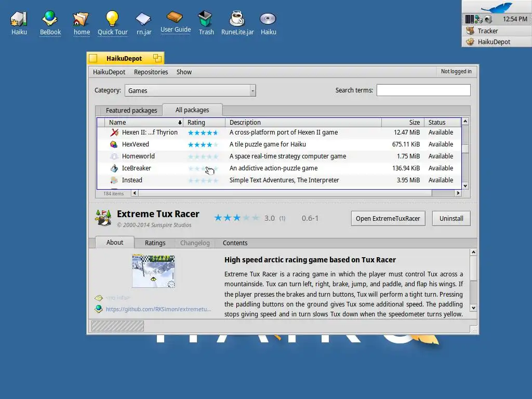Image resolution: width=532 pixels, height=399 pixels.
Task: Switch to Tracker in the Deskbar
Action: [497, 31]
